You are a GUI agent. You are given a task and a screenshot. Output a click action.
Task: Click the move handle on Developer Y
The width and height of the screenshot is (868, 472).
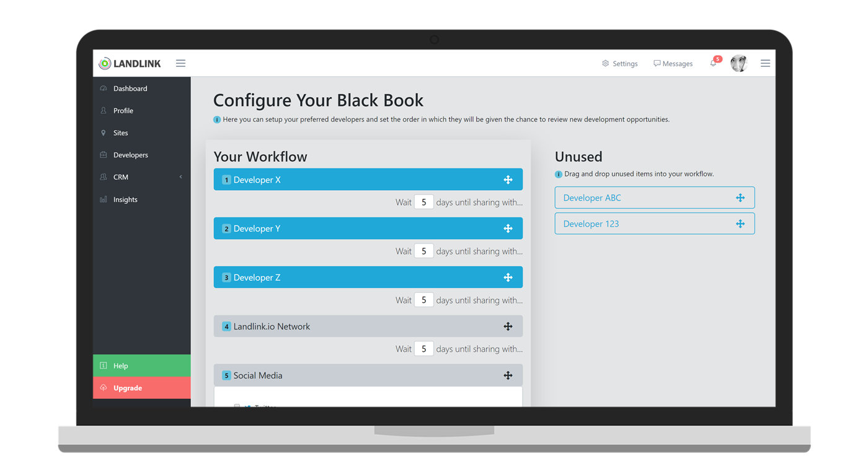pyautogui.click(x=508, y=229)
